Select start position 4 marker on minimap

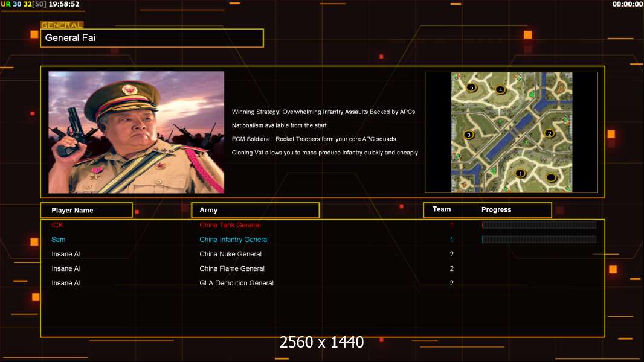[x=500, y=90]
